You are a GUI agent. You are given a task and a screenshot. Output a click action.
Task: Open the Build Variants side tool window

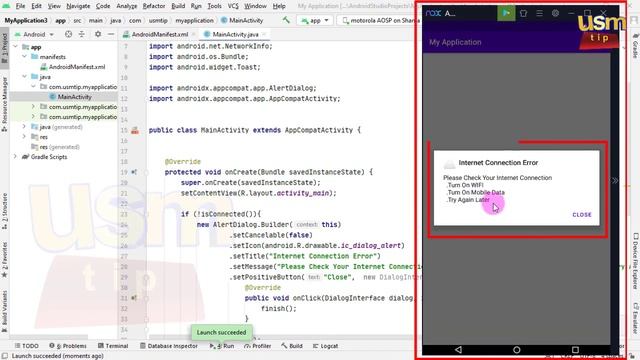(x=4, y=312)
